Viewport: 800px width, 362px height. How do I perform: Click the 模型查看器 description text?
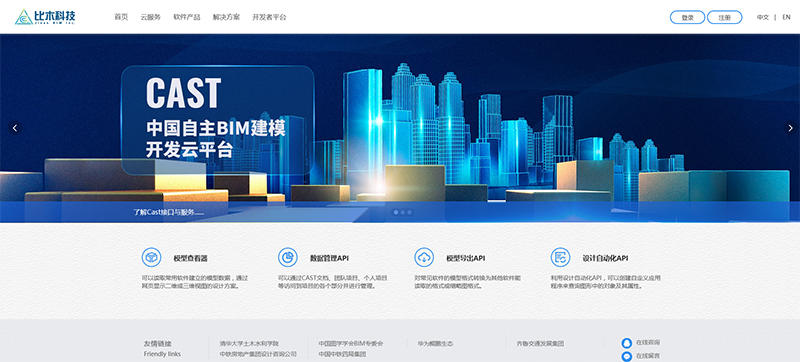[x=195, y=282]
